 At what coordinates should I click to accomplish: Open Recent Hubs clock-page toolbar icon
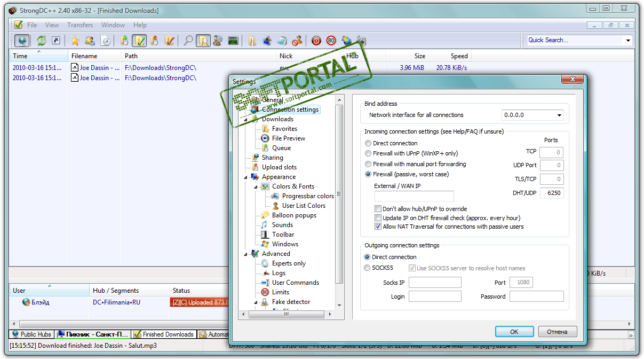tap(106, 40)
